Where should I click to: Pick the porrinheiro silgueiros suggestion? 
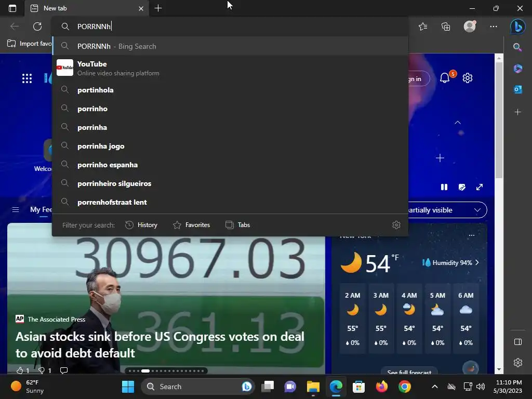tap(230, 183)
